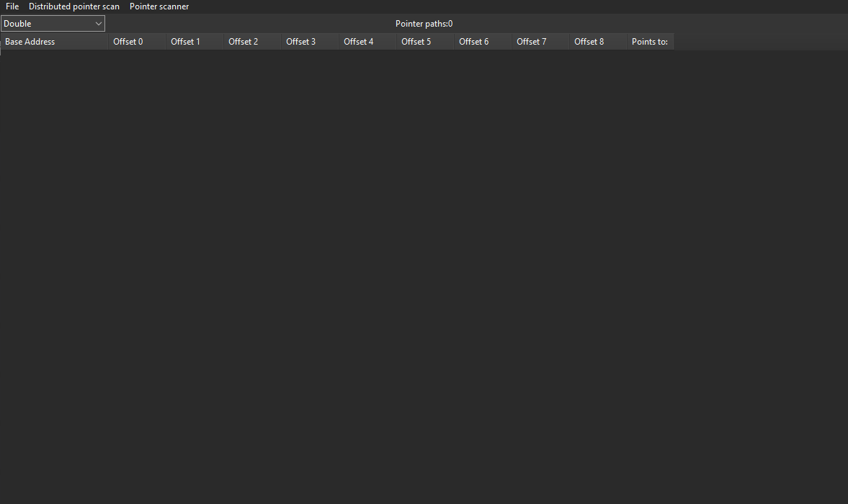The height and width of the screenshot is (504, 848).
Task: Click the Offset 4 column header
Action: [x=367, y=42]
